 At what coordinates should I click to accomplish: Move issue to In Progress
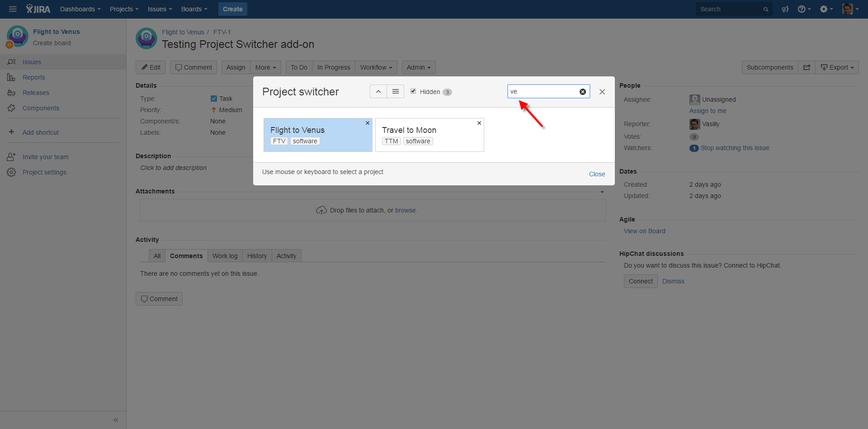pyautogui.click(x=334, y=67)
